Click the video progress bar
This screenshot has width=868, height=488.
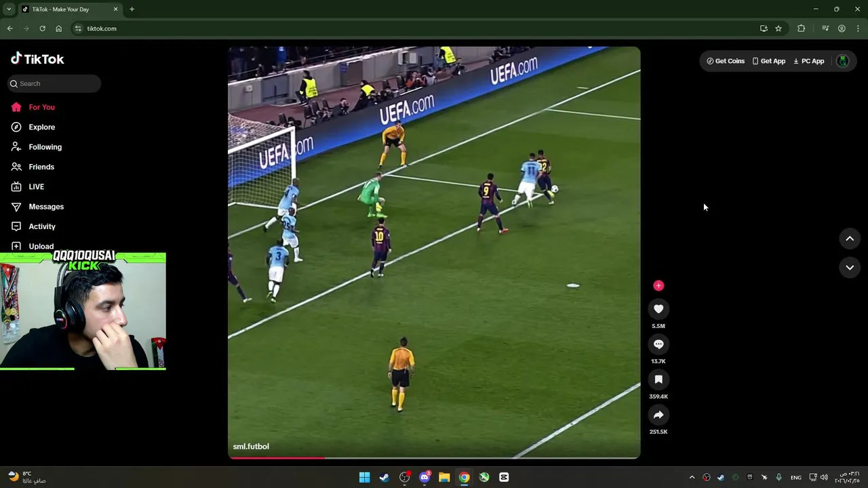(x=434, y=457)
